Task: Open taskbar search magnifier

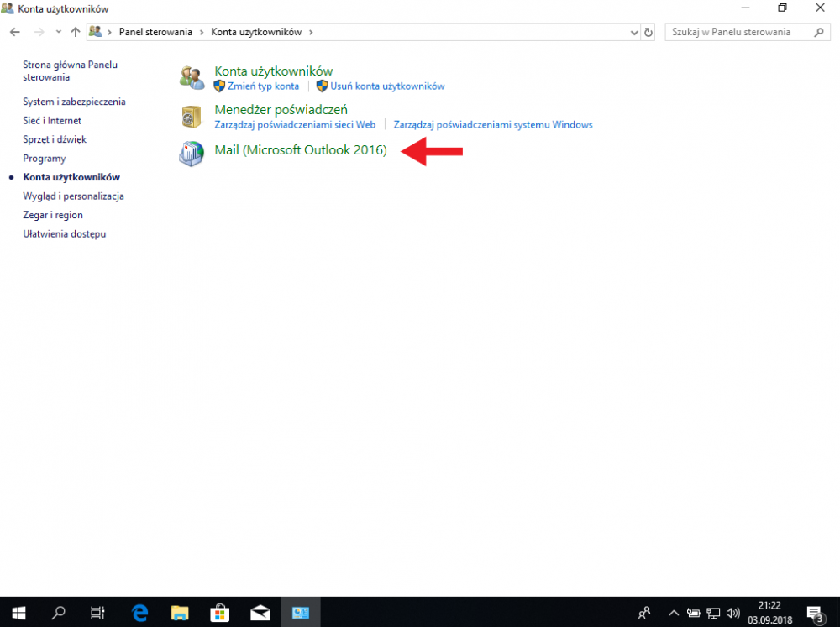Action: click(58, 613)
